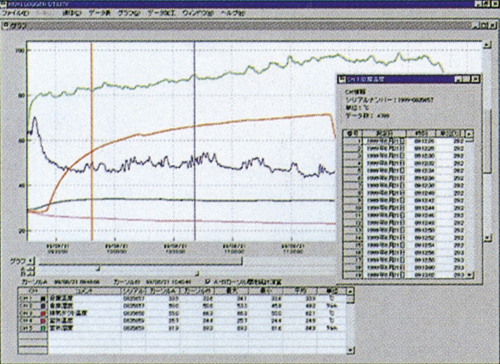The height and width of the screenshot is (364, 500).
Task: Click the コメント column header in the channel table
Action: (x=85, y=291)
